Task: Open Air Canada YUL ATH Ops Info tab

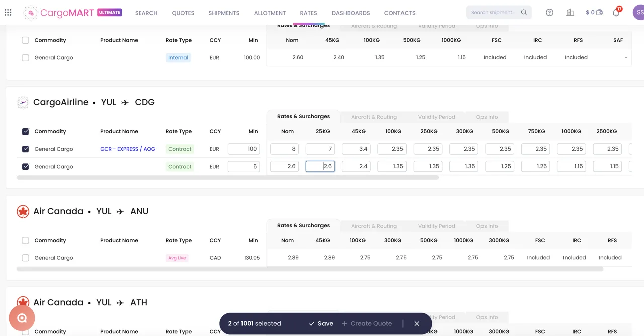Action: 487,317
